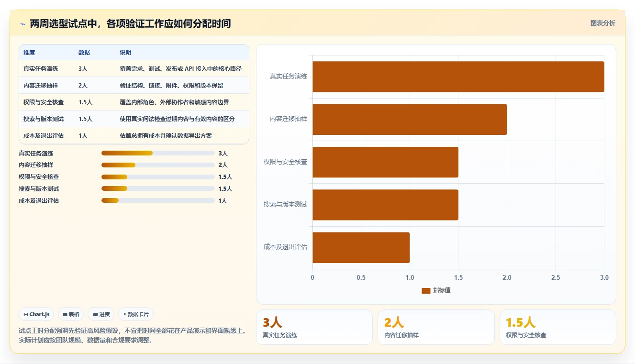Click the 说明 column header
Image resolution: width=635 pixels, height=364 pixels.
[x=125, y=52]
